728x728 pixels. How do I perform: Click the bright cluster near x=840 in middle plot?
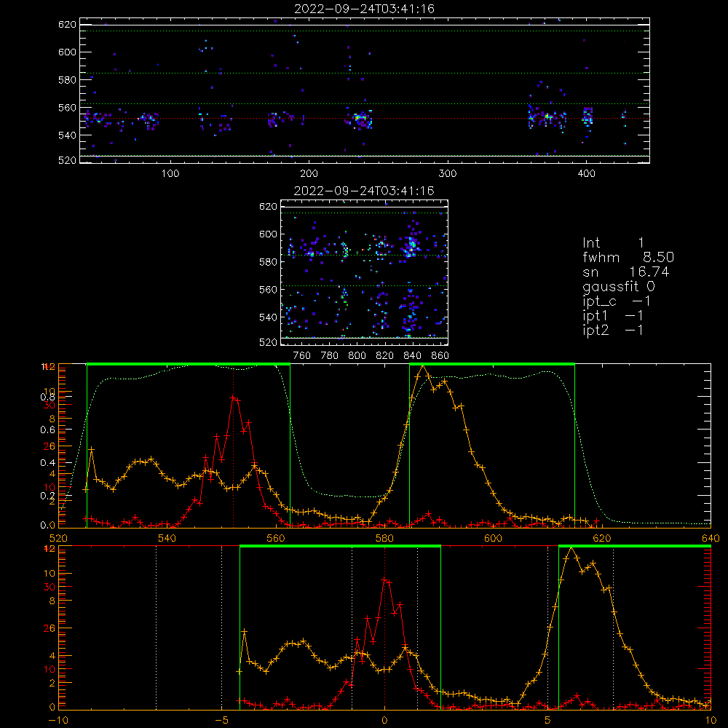(411, 247)
